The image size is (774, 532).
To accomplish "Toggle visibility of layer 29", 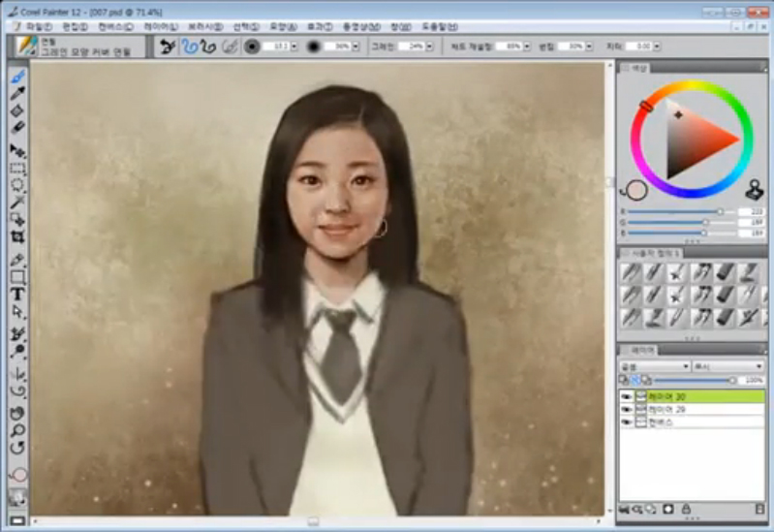I will (626, 410).
